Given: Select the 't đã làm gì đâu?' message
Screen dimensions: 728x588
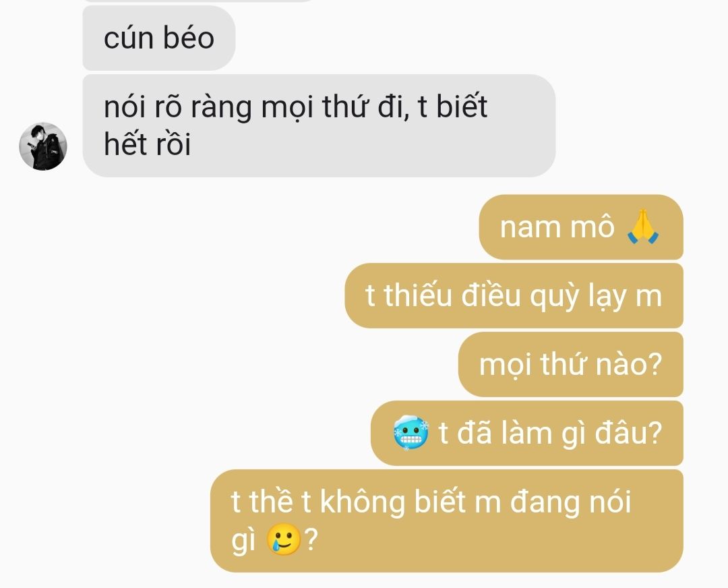Looking at the screenshot, I should pyautogui.click(x=527, y=433).
